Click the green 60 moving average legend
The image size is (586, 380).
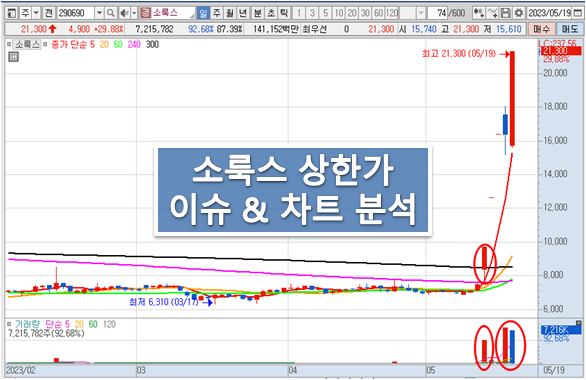pos(118,44)
